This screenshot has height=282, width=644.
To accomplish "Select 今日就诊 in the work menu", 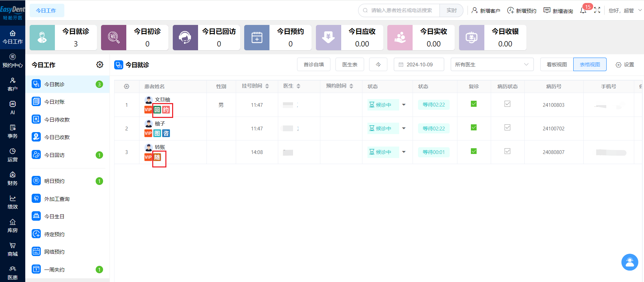I will pos(67,84).
